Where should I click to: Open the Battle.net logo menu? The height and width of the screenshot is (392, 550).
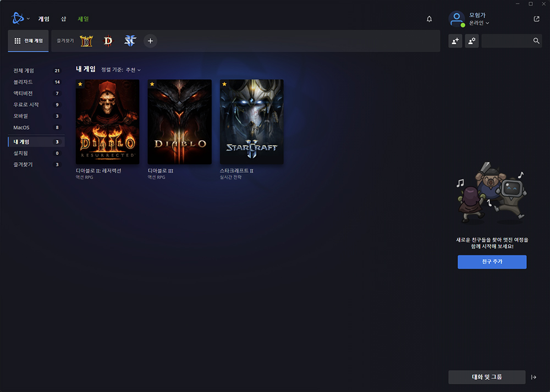coord(18,18)
